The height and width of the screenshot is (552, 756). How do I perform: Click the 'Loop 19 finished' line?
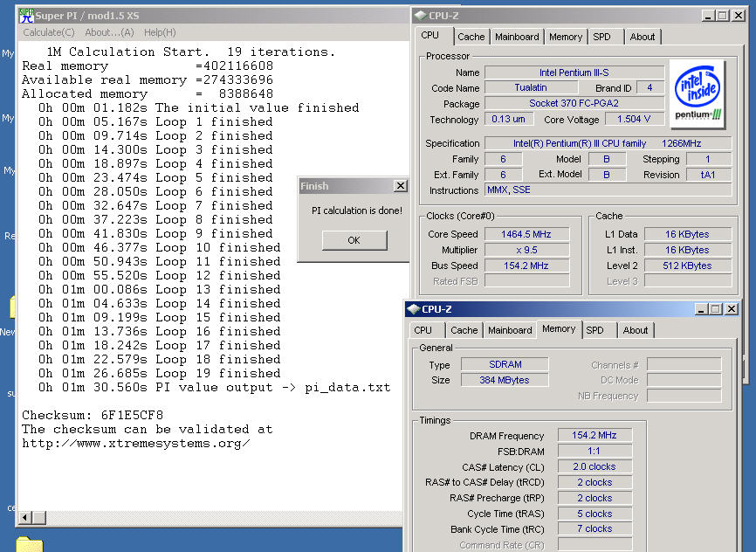point(159,374)
